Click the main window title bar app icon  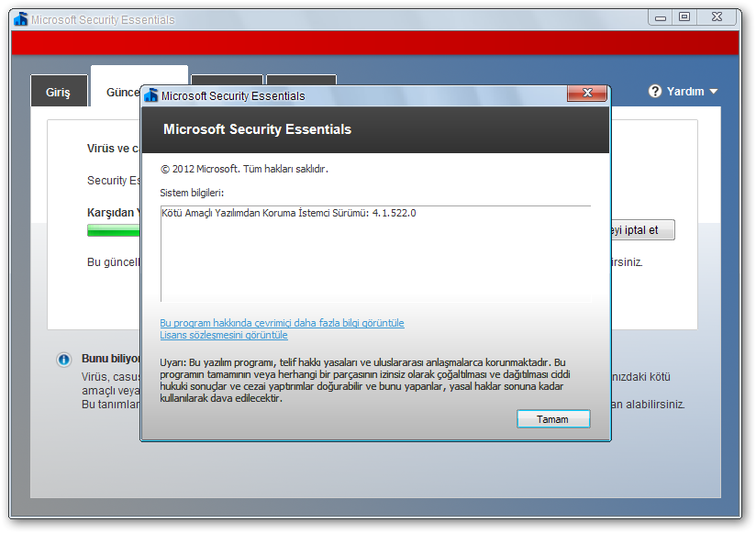point(21,19)
